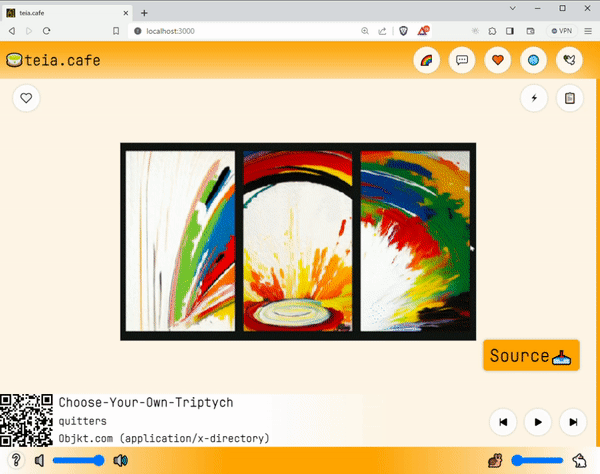Open the browser hamburger menu
The width and height of the screenshot is (600, 474).
(x=588, y=31)
